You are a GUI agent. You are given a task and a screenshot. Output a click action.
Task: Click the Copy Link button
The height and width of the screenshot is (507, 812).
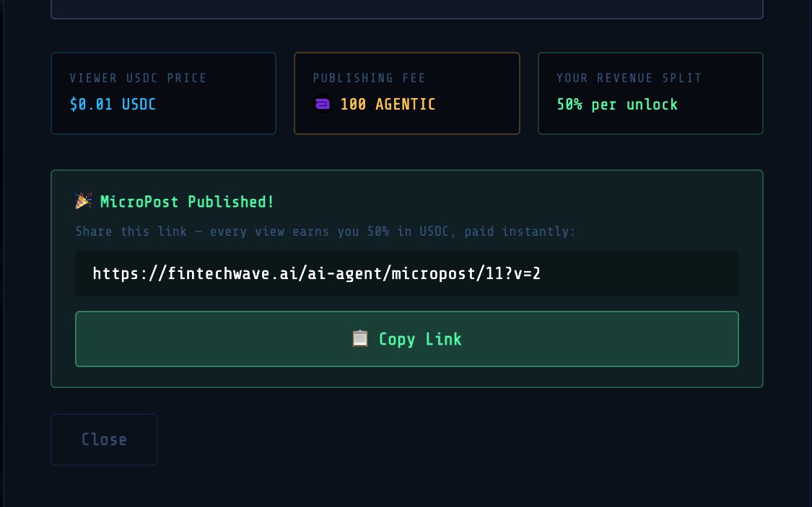[406, 339]
